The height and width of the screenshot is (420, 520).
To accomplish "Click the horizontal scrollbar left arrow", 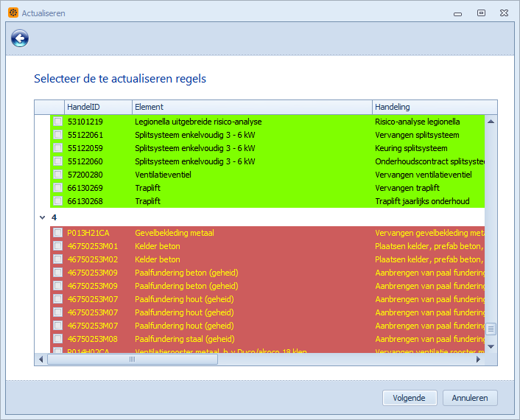I will (41, 360).
